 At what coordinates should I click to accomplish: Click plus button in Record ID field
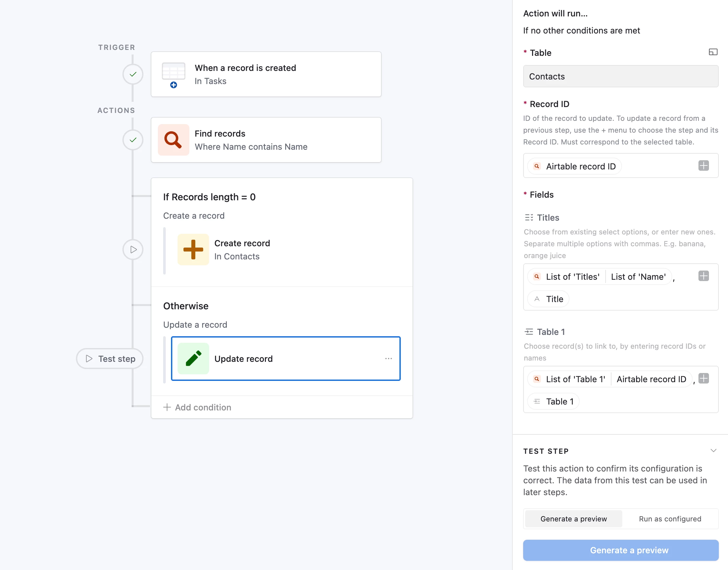[703, 165]
